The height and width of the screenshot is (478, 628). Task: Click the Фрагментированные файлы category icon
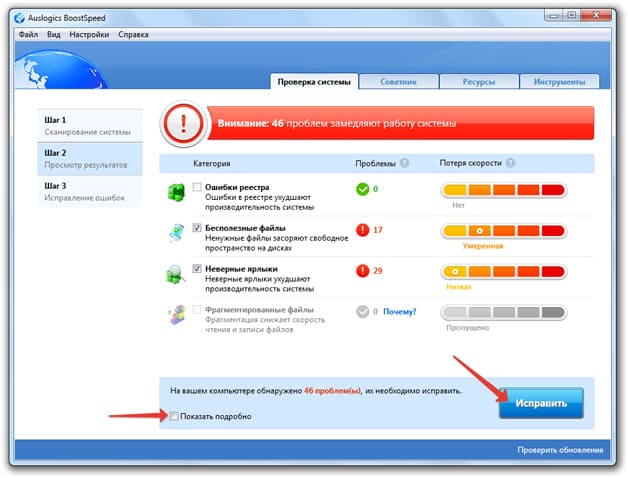coord(177,315)
